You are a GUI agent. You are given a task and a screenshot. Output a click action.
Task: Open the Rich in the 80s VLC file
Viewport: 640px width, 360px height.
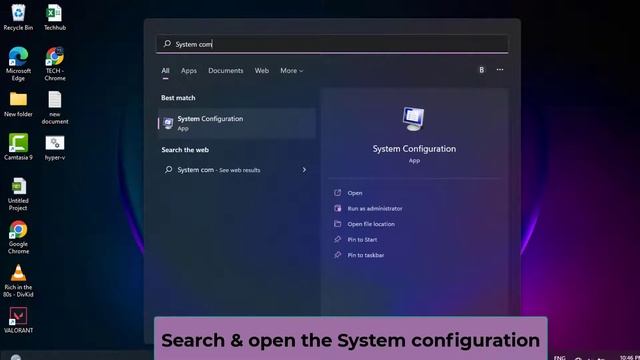pyautogui.click(x=18, y=281)
